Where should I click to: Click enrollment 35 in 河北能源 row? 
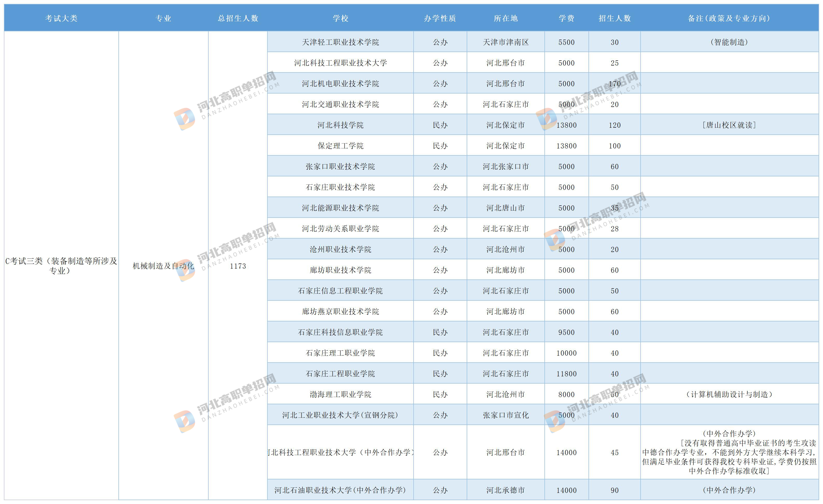tap(615, 208)
